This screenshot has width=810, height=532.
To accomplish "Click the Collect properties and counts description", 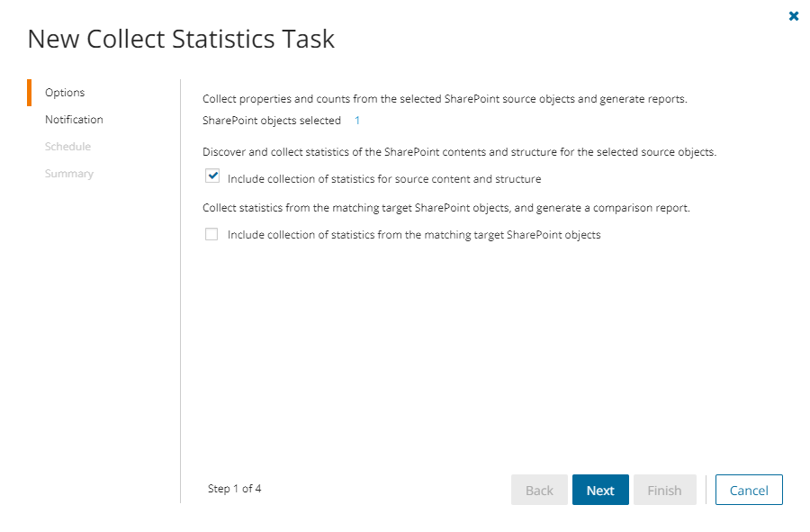I will (x=445, y=99).
